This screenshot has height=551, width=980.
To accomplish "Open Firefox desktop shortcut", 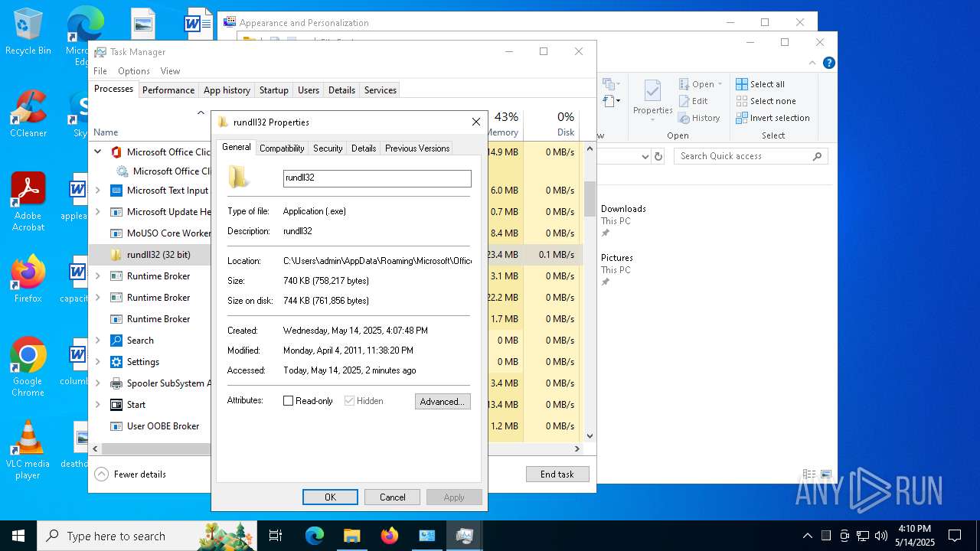I will [28, 279].
